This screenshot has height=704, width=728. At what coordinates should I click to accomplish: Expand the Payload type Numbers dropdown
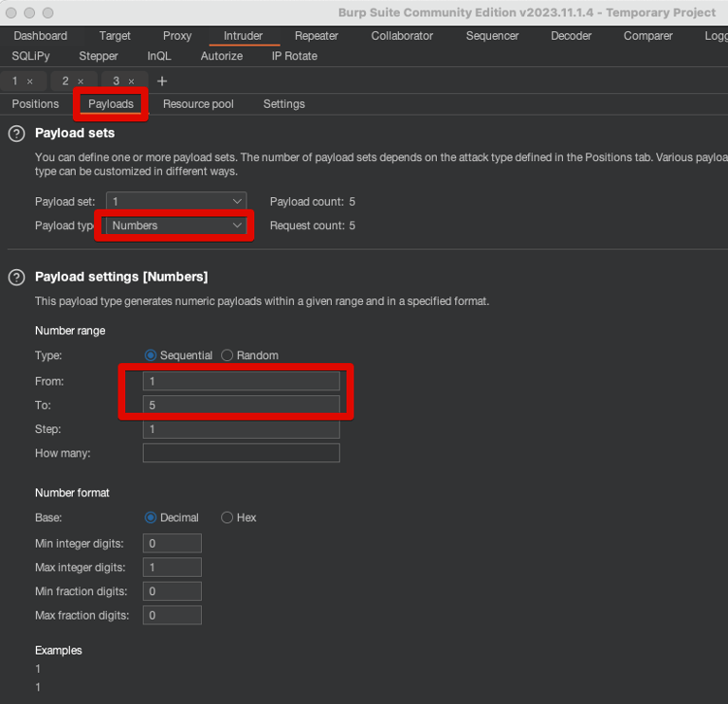pos(176,226)
